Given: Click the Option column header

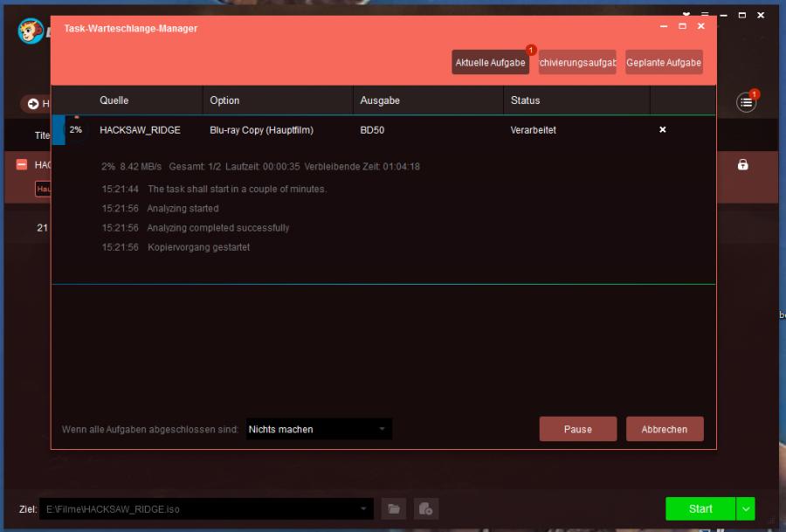Looking at the screenshot, I should point(224,100).
